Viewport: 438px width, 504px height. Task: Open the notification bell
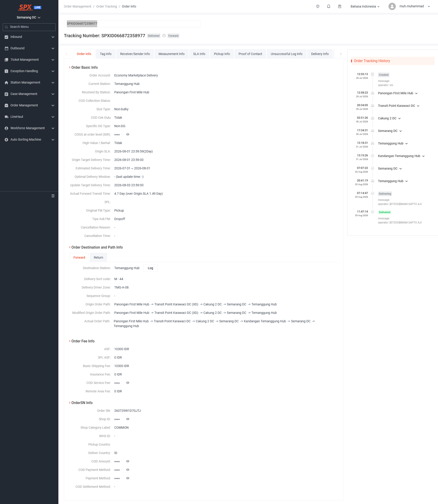pyautogui.click(x=328, y=6)
